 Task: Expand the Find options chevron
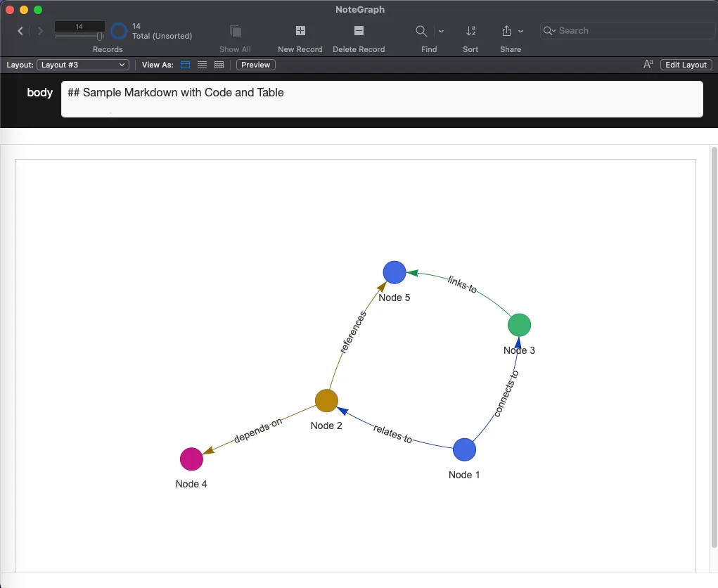coord(442,31)
